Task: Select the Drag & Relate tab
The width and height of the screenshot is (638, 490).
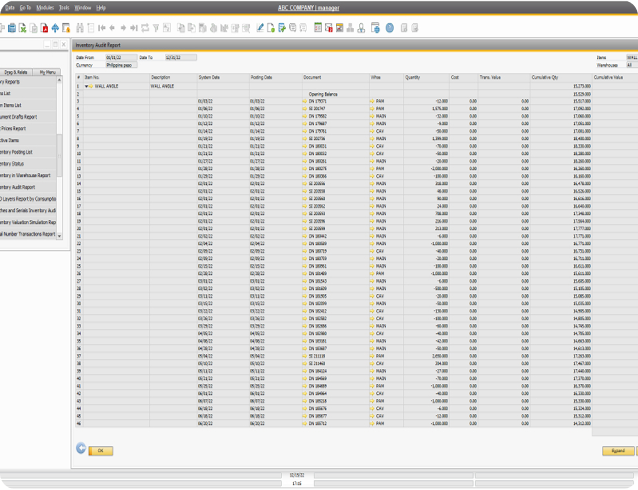Action: [15, 72]
